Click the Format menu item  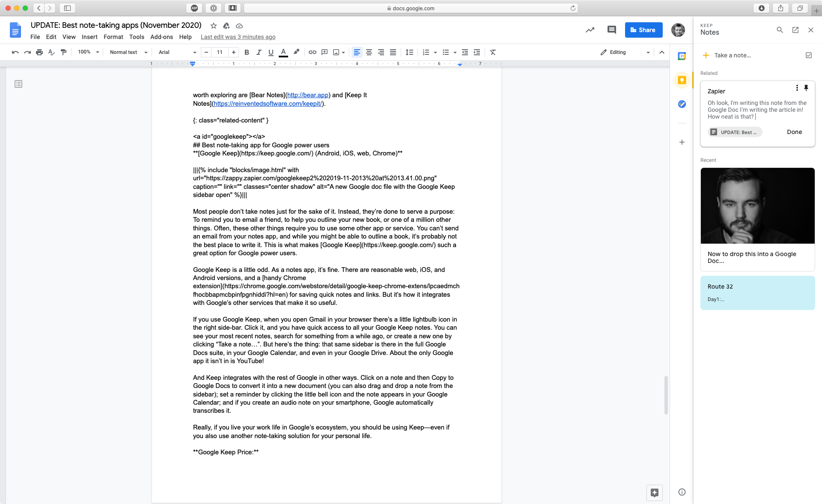pos(113,36)
